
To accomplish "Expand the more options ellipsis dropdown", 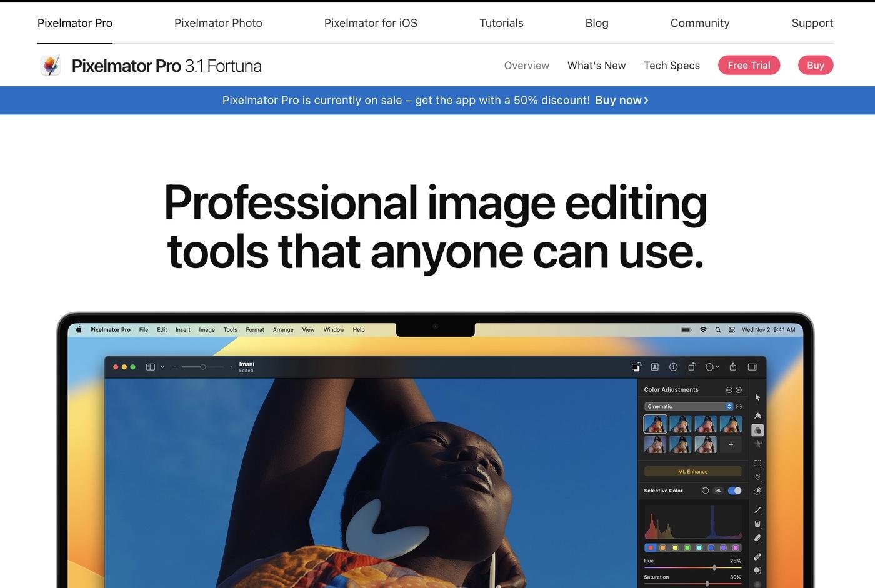I will [712, 367].
